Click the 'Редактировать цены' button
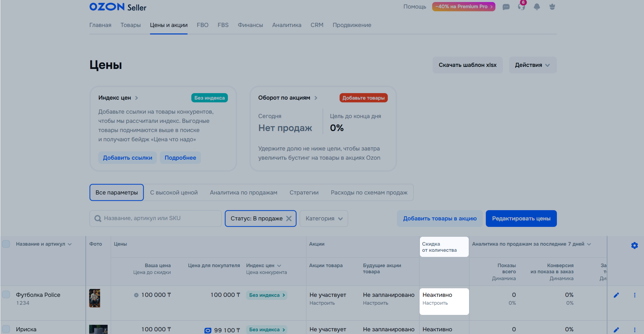Screen dimensions: 644x334 (521, 219)
